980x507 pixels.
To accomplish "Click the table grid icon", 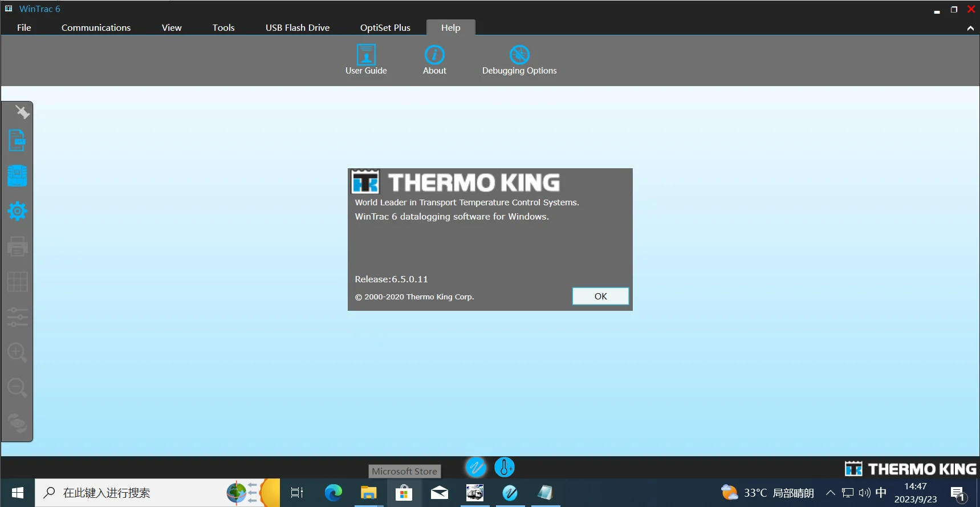I will [17, 282].
